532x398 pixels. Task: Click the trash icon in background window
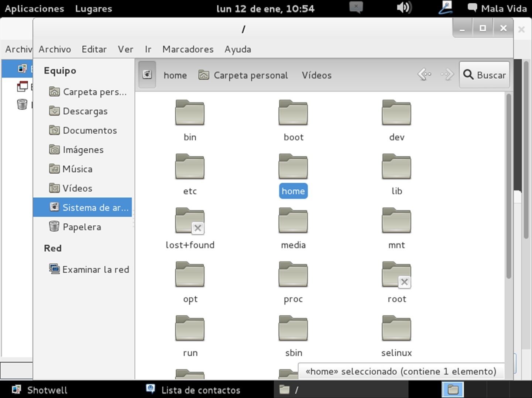[22, 104]
